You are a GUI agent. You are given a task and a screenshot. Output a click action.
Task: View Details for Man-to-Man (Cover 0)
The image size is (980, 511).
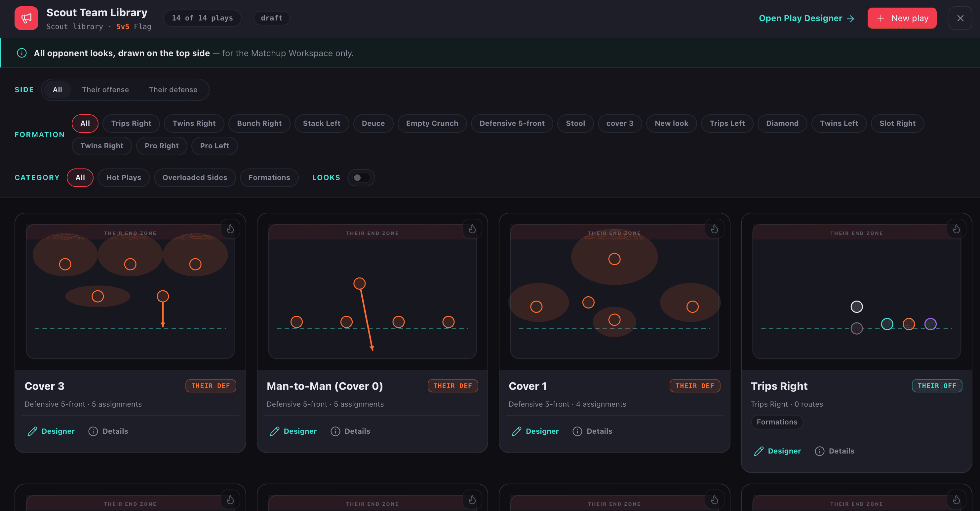(350, 431)
